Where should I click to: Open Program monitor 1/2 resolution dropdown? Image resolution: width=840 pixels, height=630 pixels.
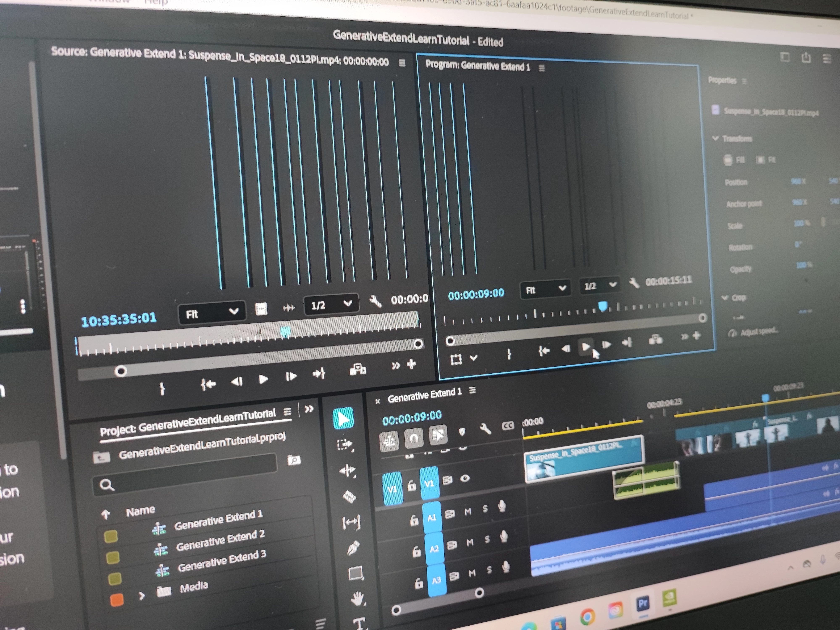point(600,286)
